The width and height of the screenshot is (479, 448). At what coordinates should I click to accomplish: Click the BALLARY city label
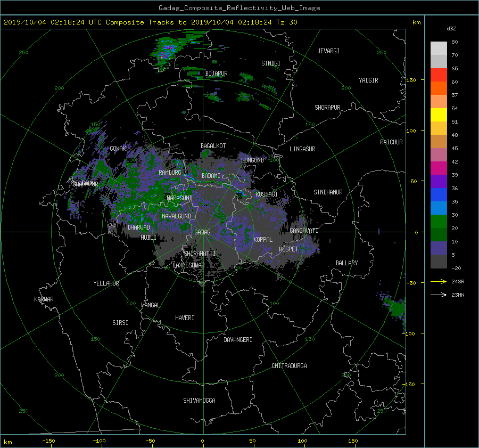346,263
